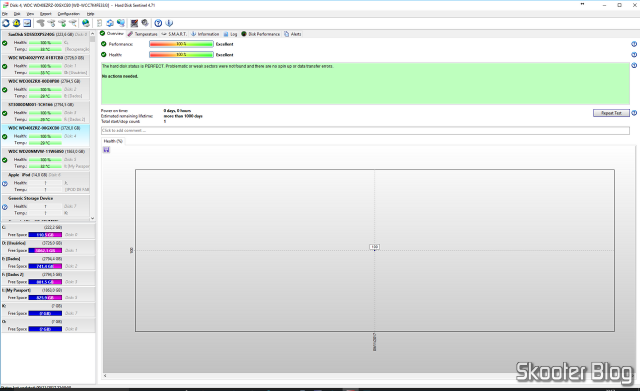Select WDC WD30EZRX disk entry

[45, 89]
